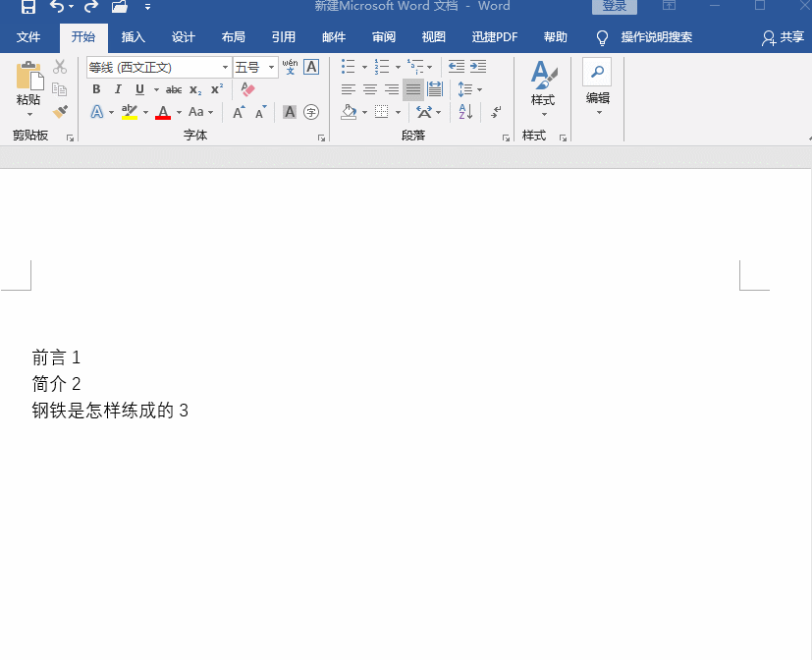Click the Cut scissors icon
This screenshot has width=812, height=660.
click(60, 67)
